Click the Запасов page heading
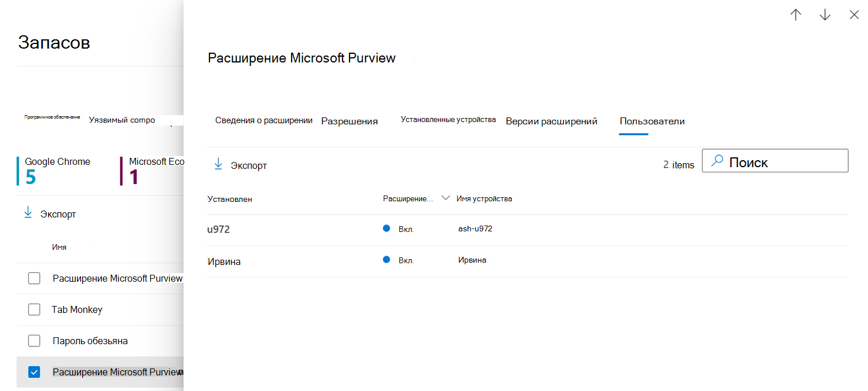Image resolution: width=868 pixels, height=391 pixels. click(54, 42)
